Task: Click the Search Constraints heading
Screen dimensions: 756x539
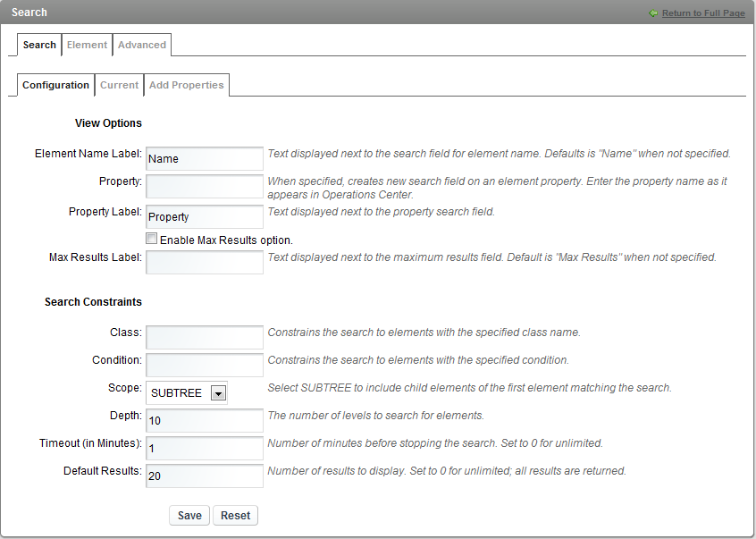Action: click(x=93, y=302)
